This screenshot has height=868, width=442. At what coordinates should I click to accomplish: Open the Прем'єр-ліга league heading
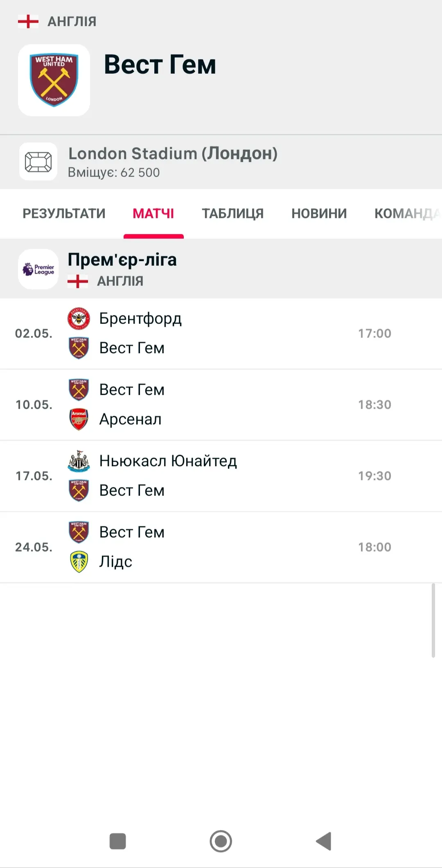coord(122,260)
